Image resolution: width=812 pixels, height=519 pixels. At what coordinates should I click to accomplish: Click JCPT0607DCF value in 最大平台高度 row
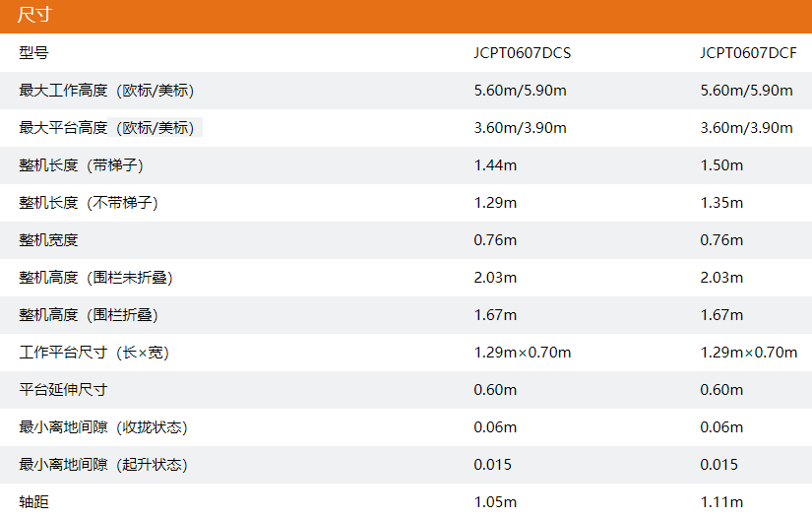pos(746,128)
